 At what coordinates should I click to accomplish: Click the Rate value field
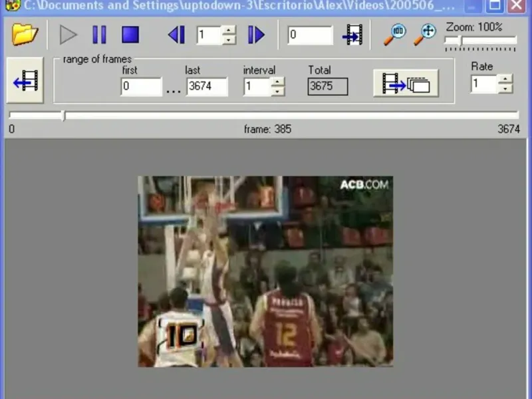484,84
